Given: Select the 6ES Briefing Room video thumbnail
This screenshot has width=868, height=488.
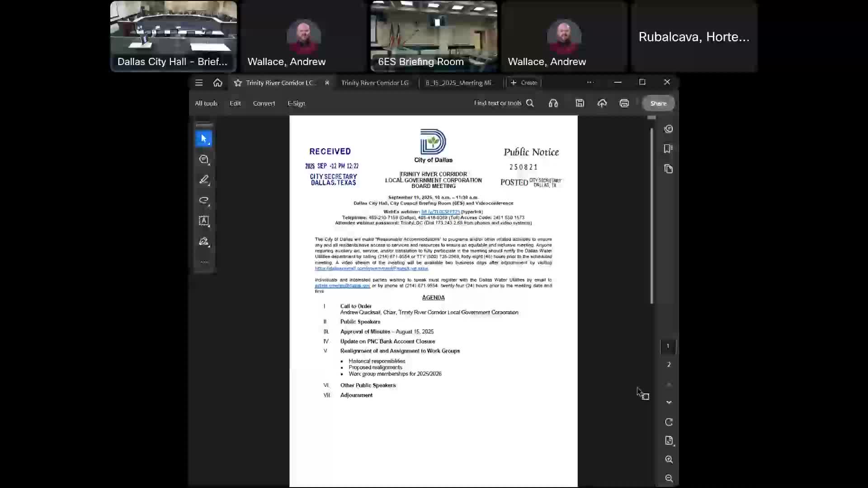Looking at the screenshot, I should pos(434,36).
